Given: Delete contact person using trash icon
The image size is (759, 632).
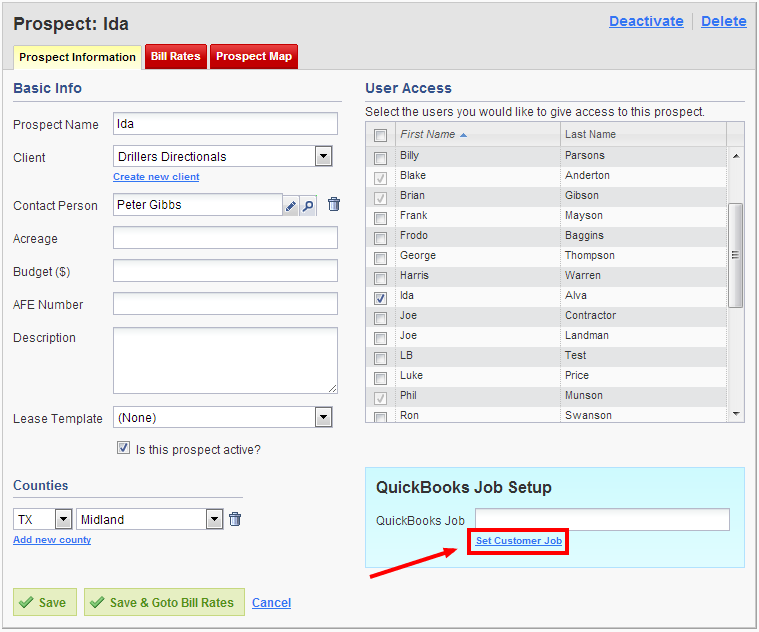Looking at the screenshot, I should 334,205.
